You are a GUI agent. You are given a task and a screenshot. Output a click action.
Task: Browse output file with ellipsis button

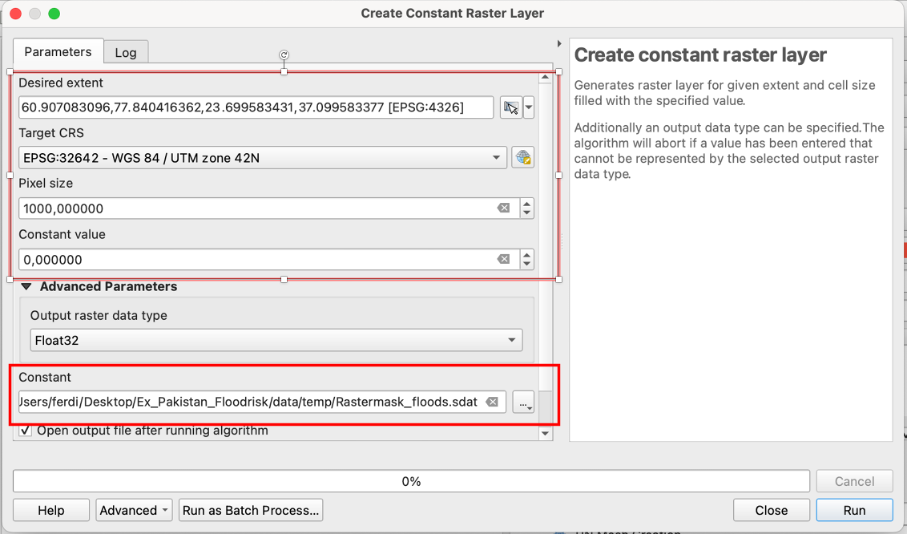click(524, 402)
